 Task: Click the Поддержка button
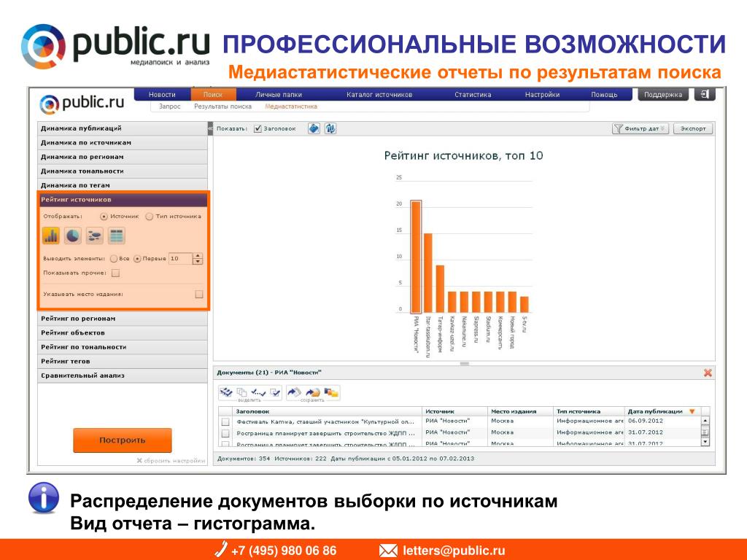click(x=662, y=95)
